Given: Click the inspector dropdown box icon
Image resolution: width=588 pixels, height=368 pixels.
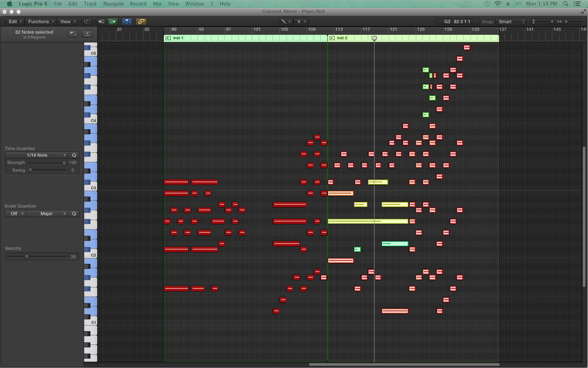Looking at the screenshot, I should 87,34.
